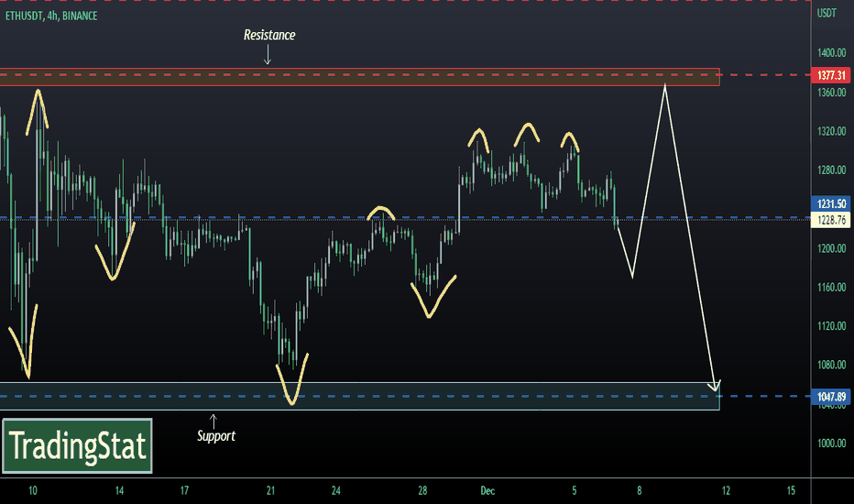The image size is (854, 504).
Task: Click date 5 on the time axis
Action: coord(574,491)
